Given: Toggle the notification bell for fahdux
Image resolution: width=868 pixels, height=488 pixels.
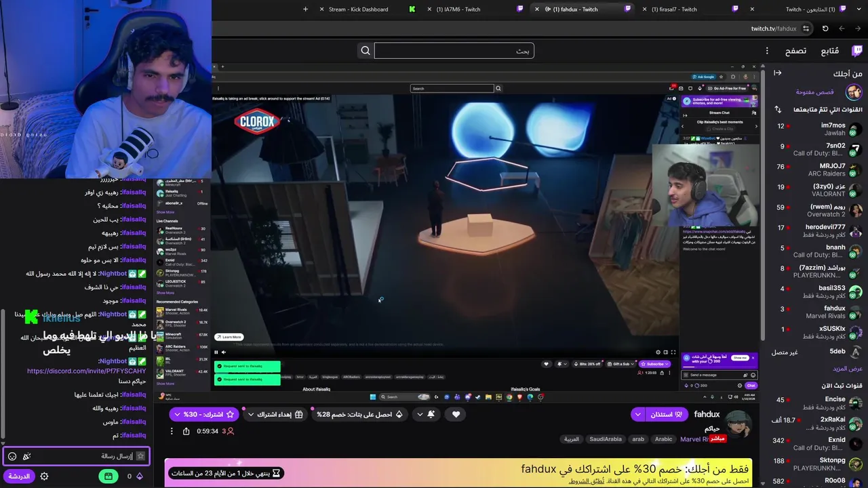Looking at the screenshot, I should pos(431,414).
